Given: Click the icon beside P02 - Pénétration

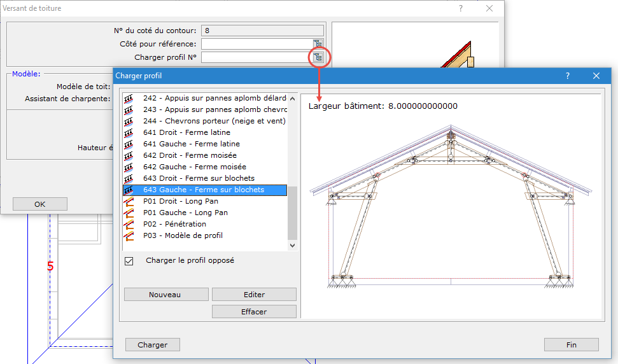Looking at the screenshot, I should [x=129, y=224].
